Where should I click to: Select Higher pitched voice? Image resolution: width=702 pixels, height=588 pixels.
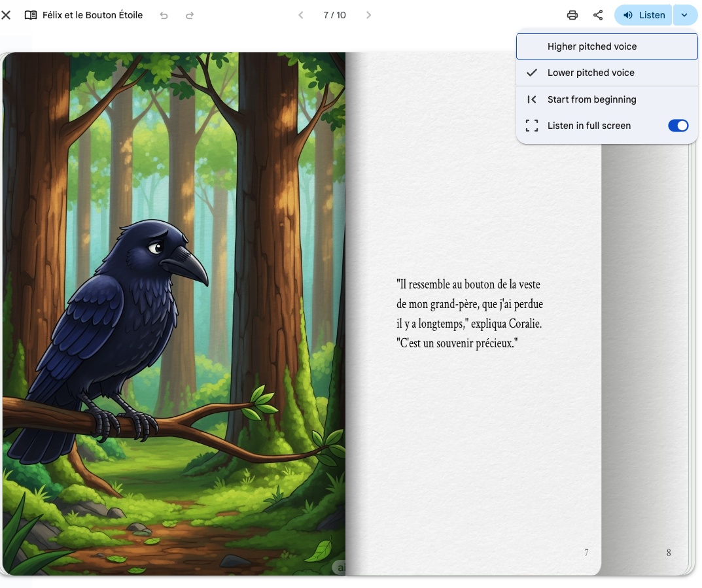pyautogui.click(x=591, y=46)
